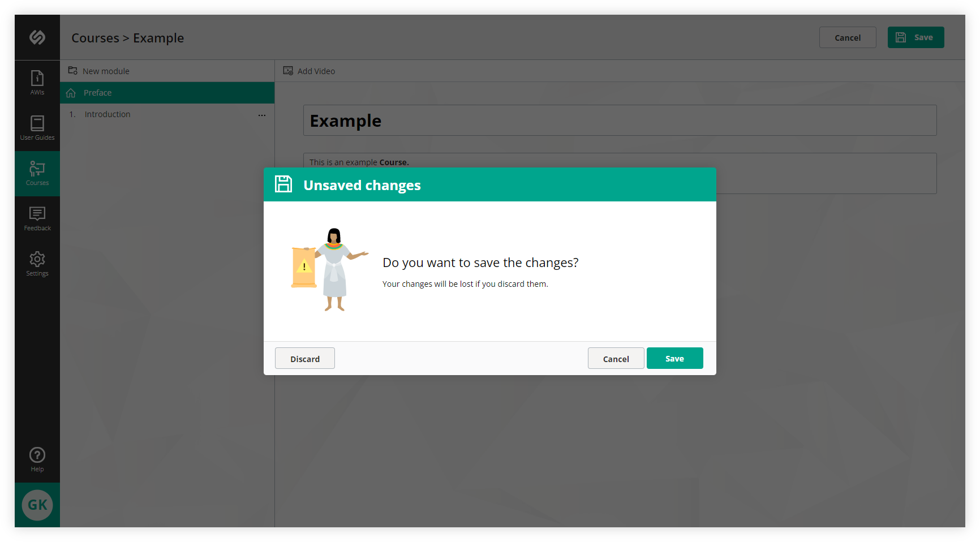
Task: Click the Example course title field
Action: (619, 120)
